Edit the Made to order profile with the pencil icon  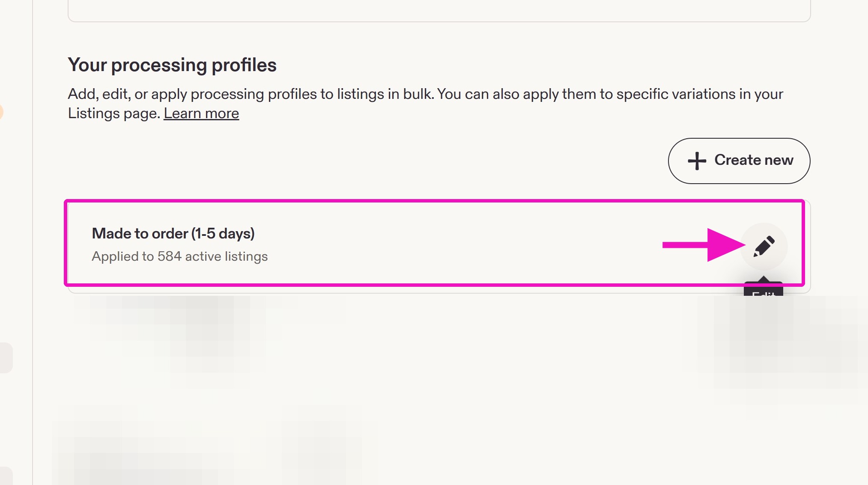(764, 246)
